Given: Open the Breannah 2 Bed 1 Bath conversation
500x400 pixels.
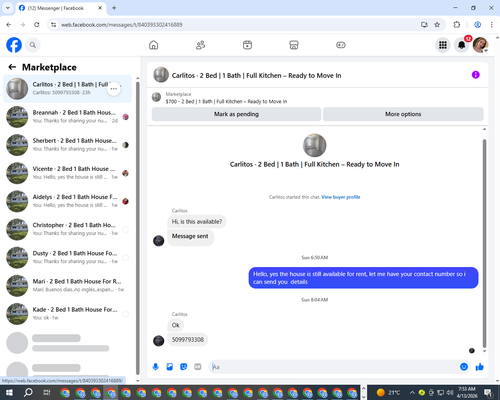Looking at the screenshot, I should pos(67,117).
